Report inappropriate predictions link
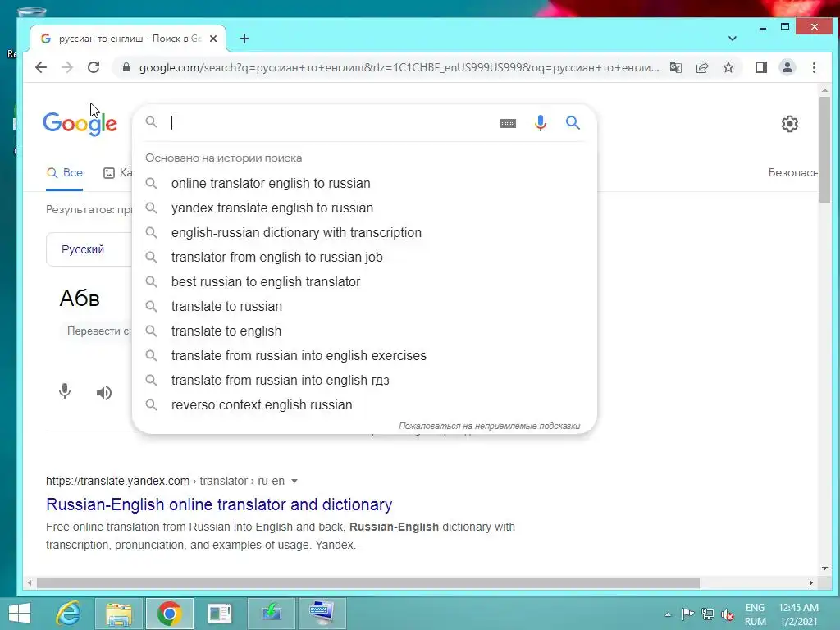 (489, 426)
